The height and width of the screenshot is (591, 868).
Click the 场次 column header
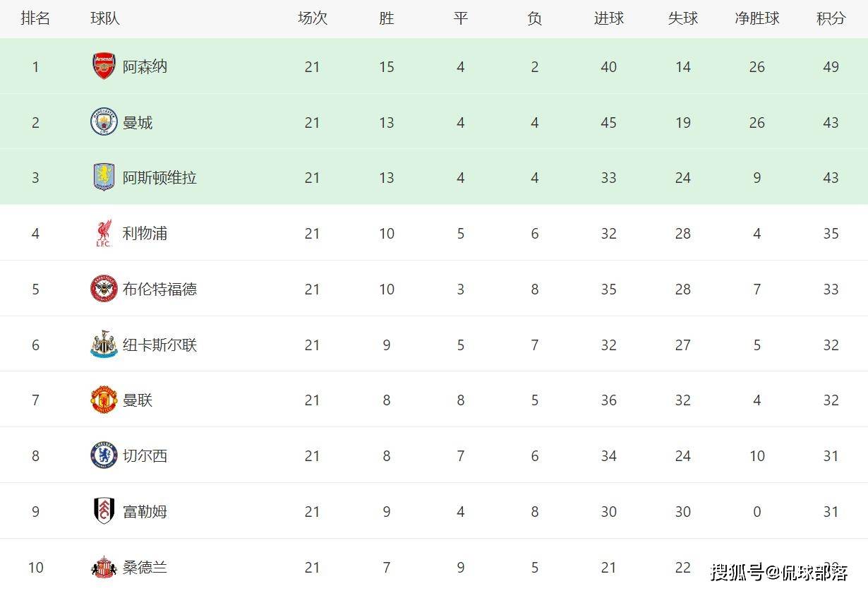tap(313, 18)
